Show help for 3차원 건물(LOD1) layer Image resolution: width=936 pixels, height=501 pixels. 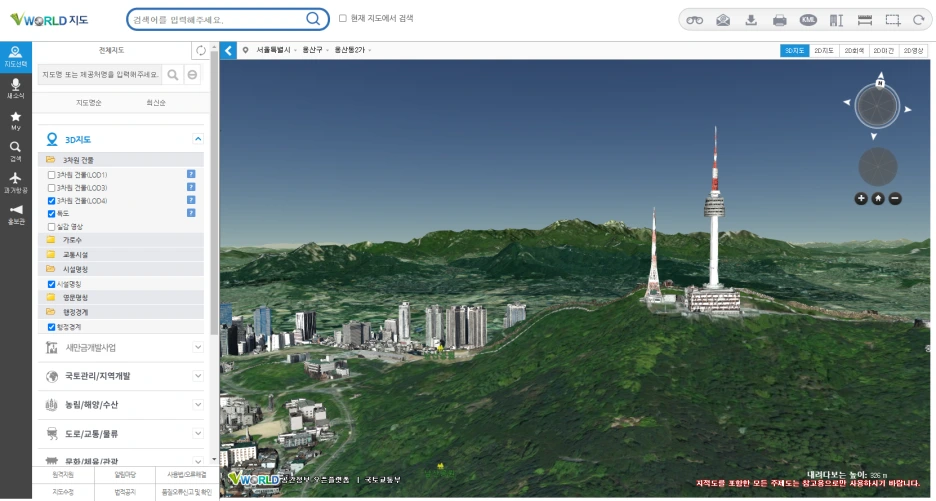(191, 174)
